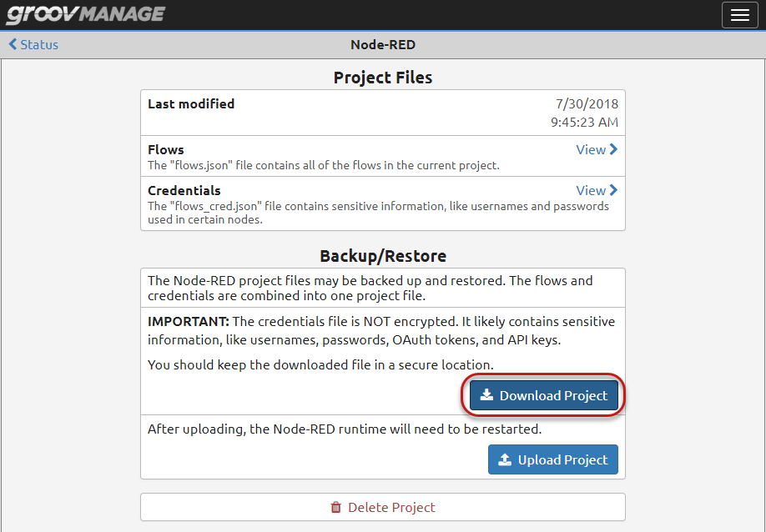Click the secure location reminder text
Screen dimensions: 766x532
click(x=320, y=365)
